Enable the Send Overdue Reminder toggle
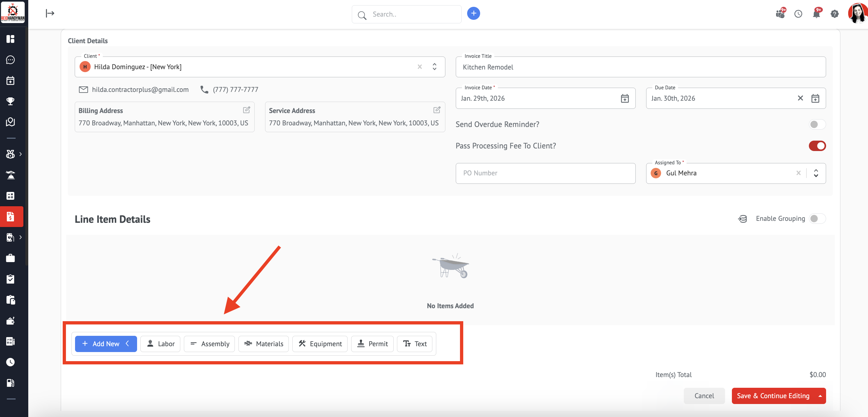868x417 pixels. coord(817,124)
